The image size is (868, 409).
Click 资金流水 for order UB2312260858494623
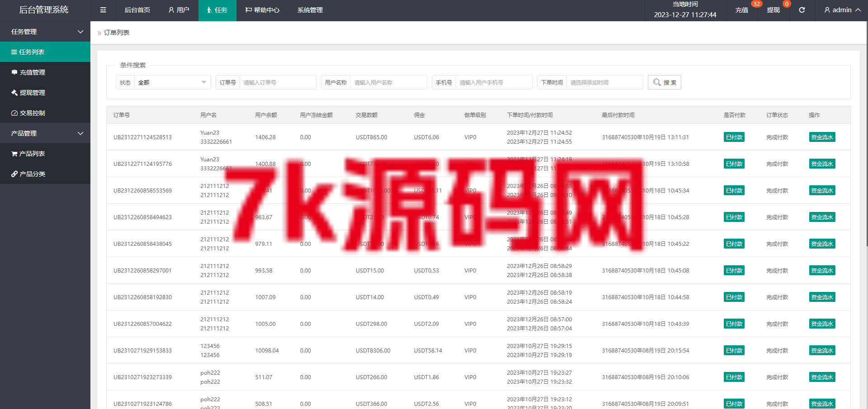pyautogui.click(x=822, y=217)
